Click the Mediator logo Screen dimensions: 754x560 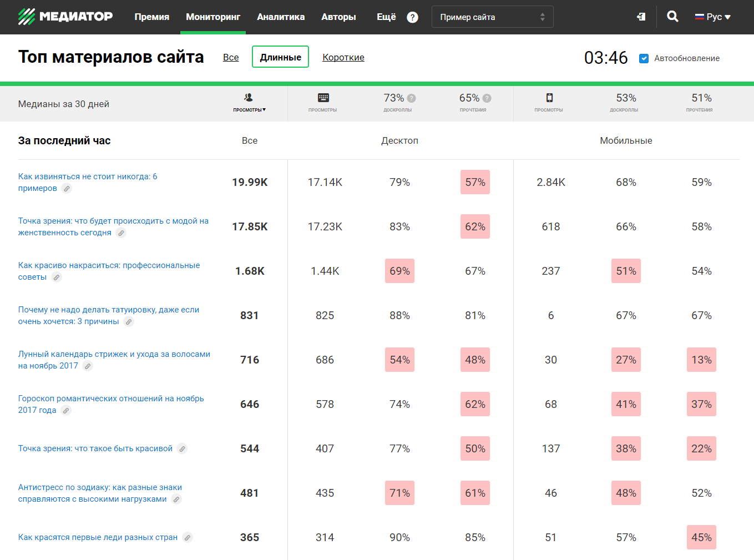coord(65,17)
